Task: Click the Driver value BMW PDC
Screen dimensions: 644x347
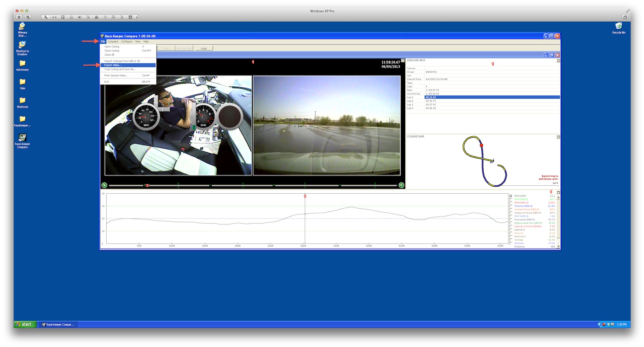Action: pyautogui.click(x=431, y=72)
